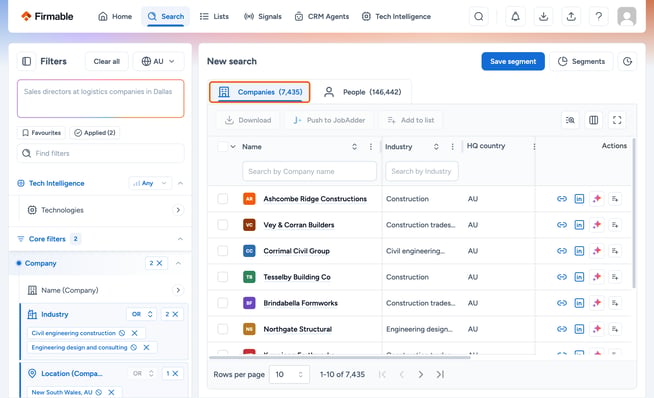Click the Firmable logo
The height and width of the screenshot is (398, 654).
pyautogui.click(x=47, y=16)
